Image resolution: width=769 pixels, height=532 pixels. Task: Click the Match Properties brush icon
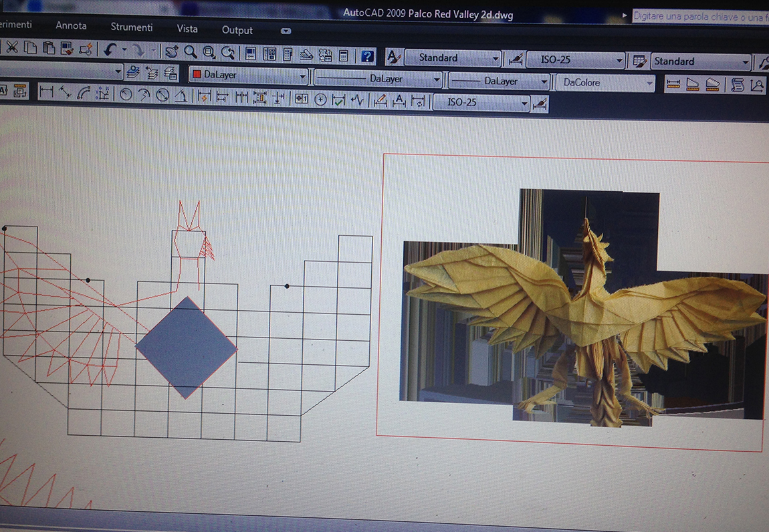(67, 49)
